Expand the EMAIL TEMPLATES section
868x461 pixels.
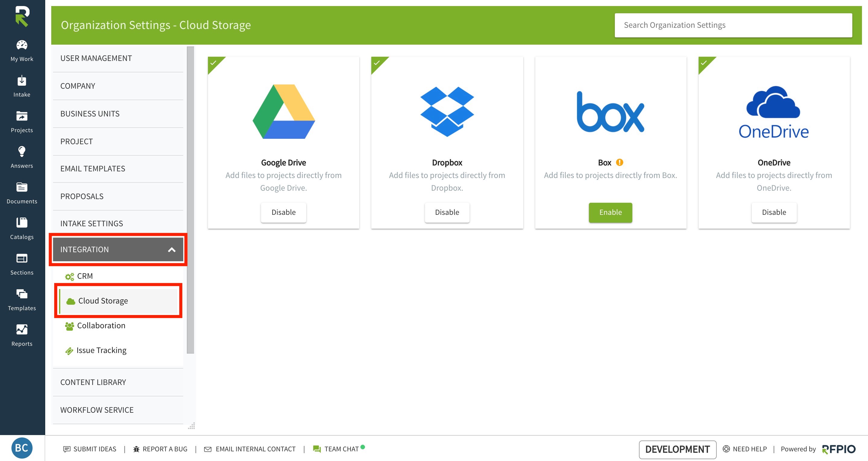click(x=118, y=169)
